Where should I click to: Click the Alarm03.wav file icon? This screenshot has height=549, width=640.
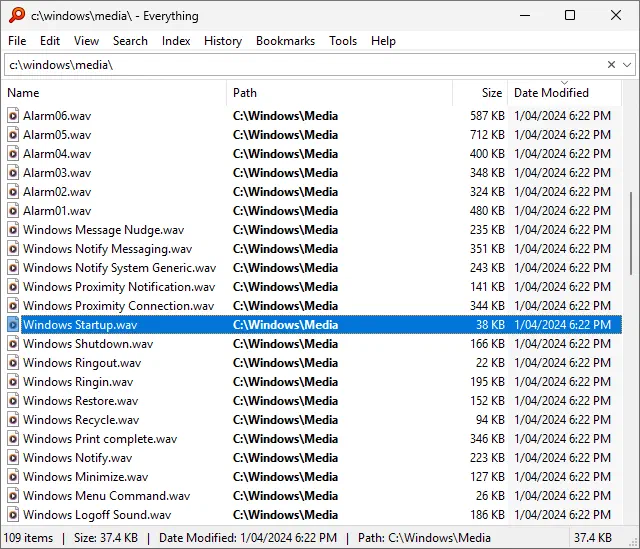click(13, 173)
